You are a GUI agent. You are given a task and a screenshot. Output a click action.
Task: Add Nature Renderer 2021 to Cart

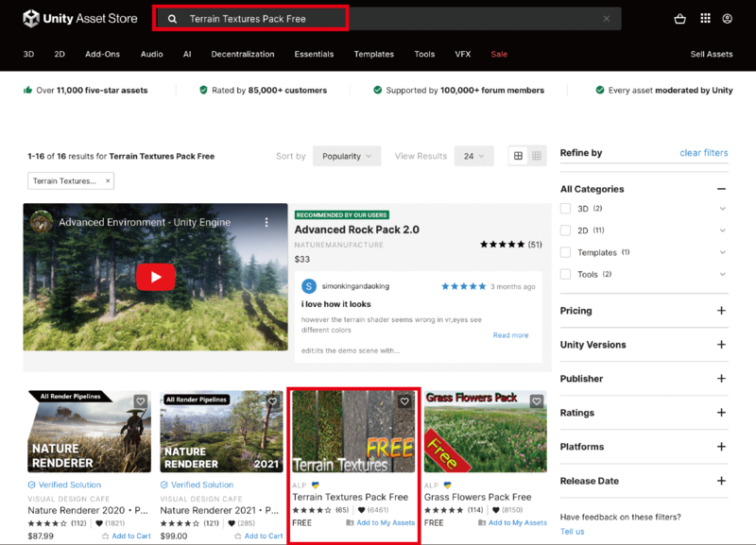click(x=259, y=536)
